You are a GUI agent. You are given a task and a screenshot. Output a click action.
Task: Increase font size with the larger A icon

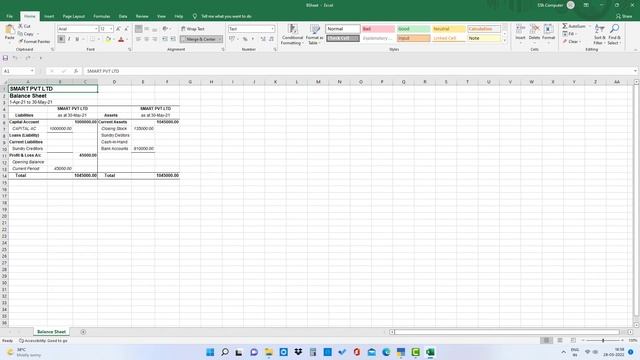coord(118,29)
